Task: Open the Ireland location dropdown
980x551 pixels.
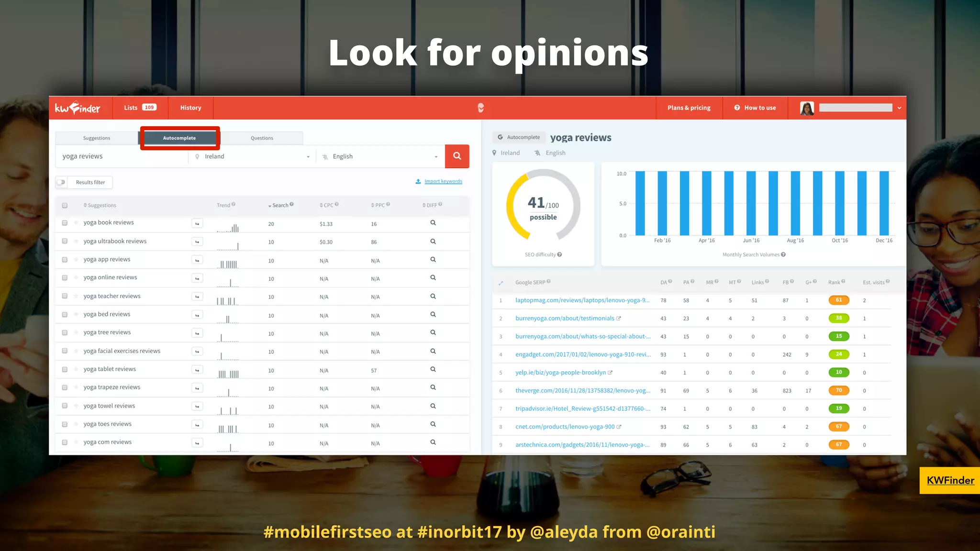Action: tap(252, 156)
